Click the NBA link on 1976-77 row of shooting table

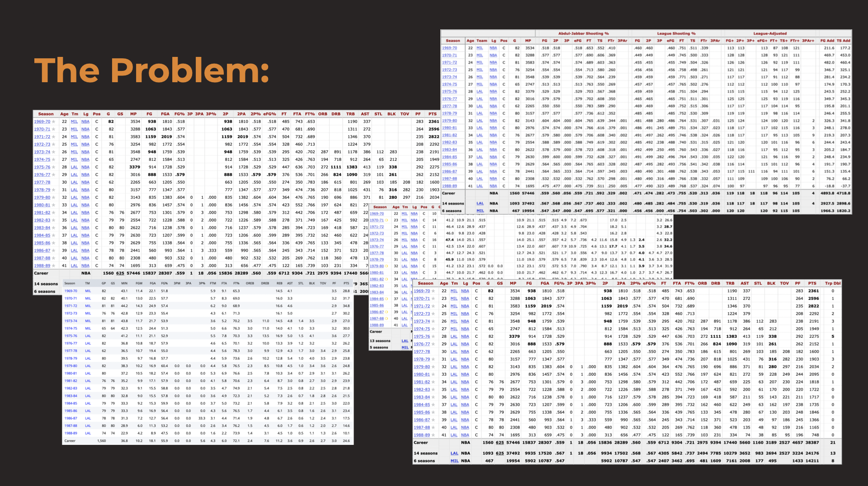coord(493,99)
